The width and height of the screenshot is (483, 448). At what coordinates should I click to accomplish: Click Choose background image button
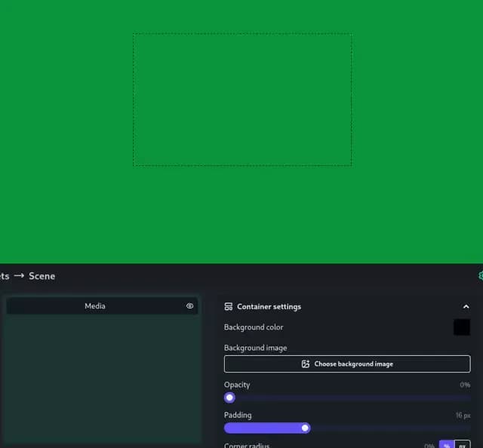pos(347,364)
